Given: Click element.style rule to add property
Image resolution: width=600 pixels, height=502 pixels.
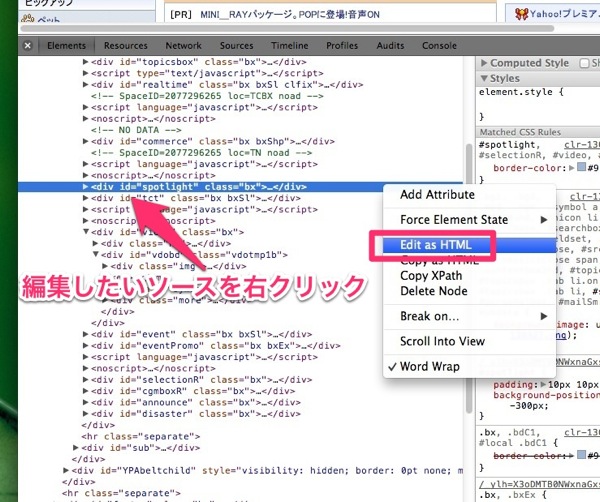Looking at the screenshot, I should tap(521, 92).
